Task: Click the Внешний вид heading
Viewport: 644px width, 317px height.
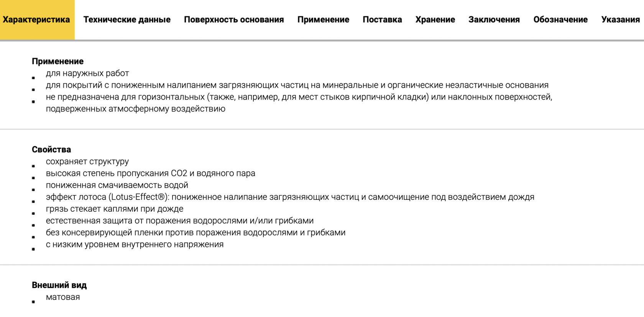Action: (59, 285)
